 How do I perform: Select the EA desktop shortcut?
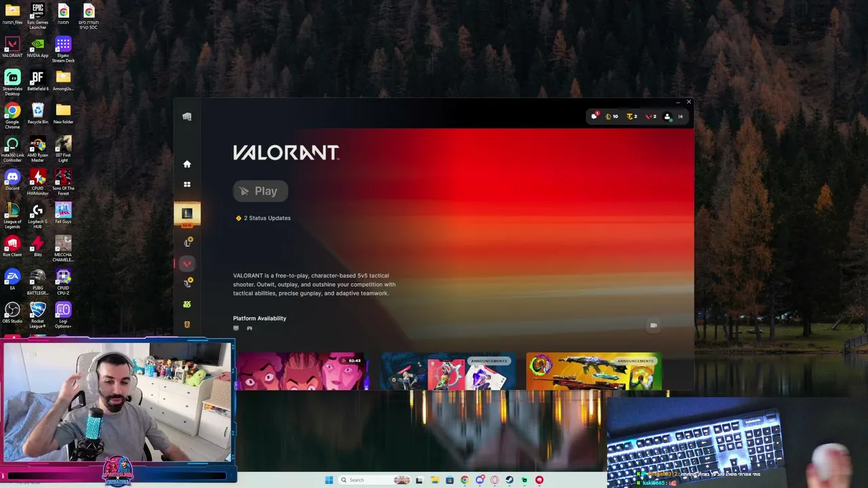[12, 280]
